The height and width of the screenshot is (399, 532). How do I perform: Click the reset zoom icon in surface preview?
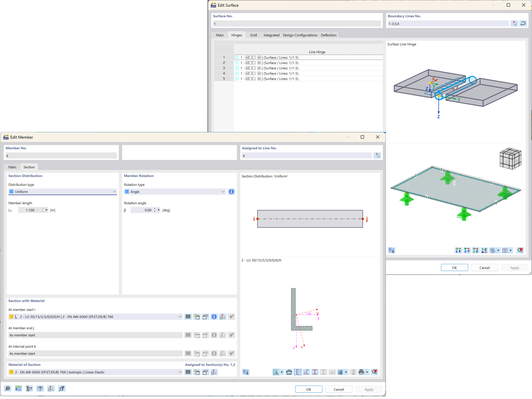[520, 251]
